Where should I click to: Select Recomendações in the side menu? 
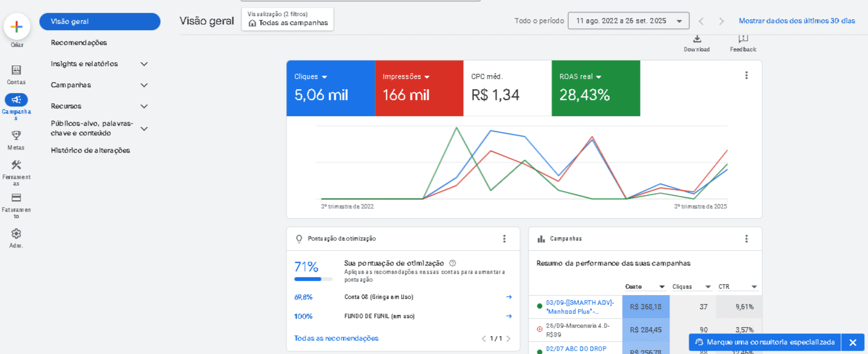[79, 43]
